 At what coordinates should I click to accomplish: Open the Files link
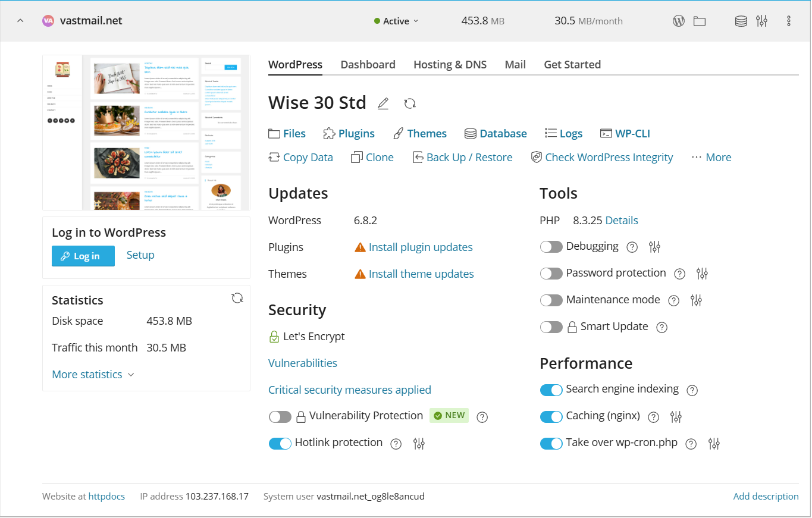pos(287,134)
